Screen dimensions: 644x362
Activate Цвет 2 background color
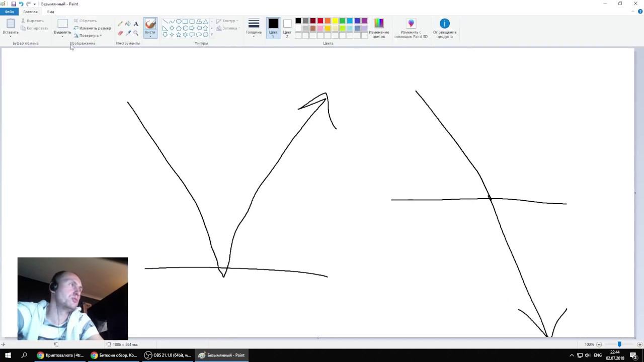(x=287, y=27)
